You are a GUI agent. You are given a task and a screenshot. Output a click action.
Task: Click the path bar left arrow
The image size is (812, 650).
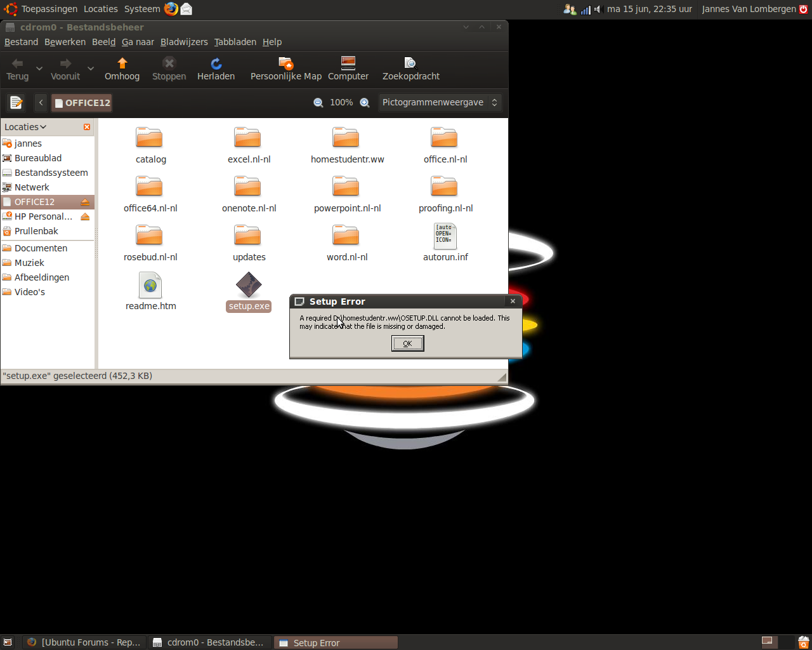point(41,103)
